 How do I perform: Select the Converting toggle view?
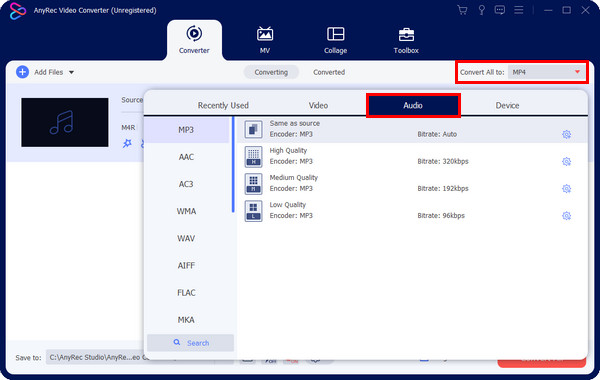(271, 72)
